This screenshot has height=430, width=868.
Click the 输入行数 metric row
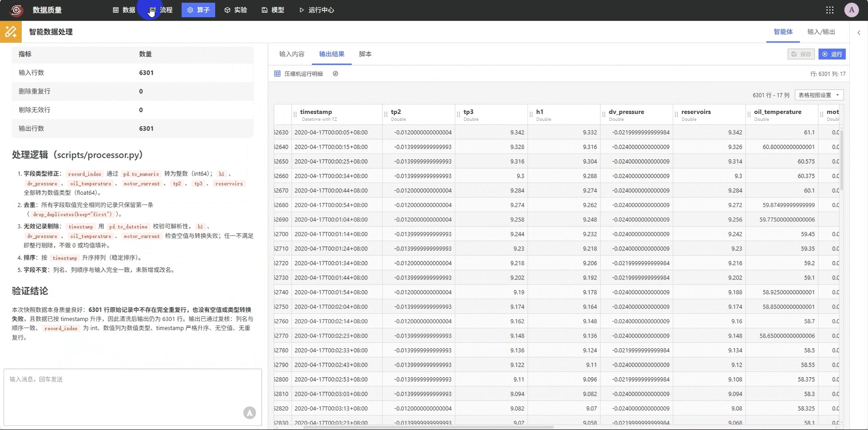132,73
